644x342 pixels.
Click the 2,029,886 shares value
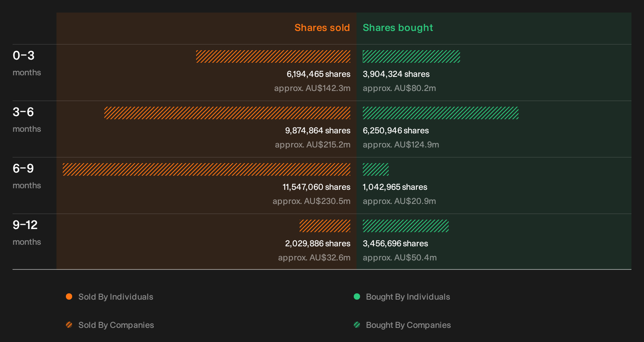click(318, 244)
